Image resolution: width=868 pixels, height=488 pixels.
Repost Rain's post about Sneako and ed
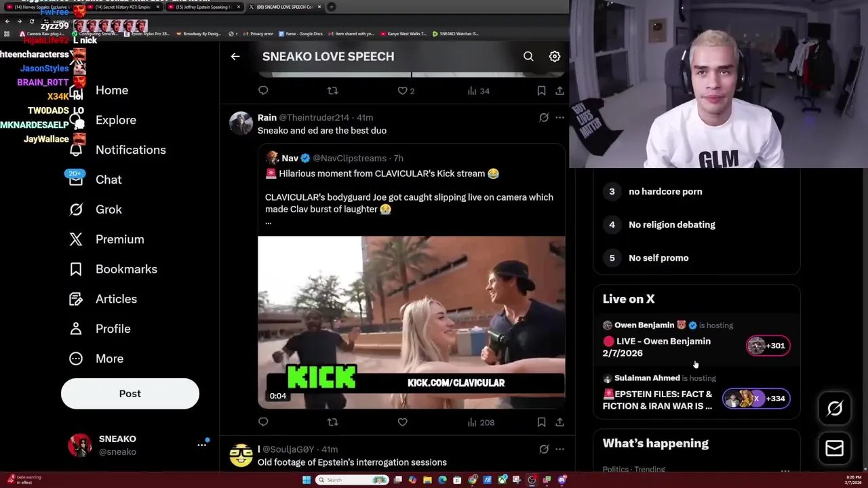point(332,422)
